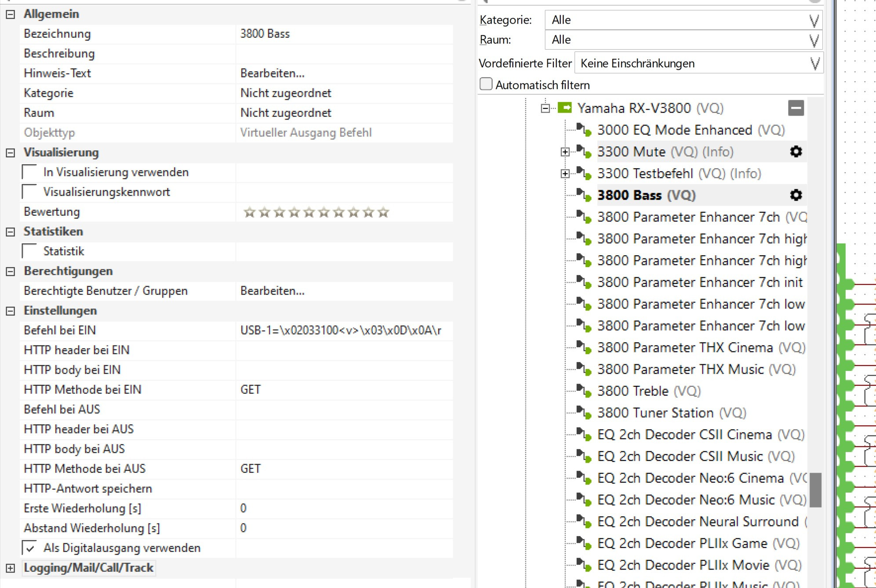
Task: Click Yamaha RX-V3800 green device icon
Action: click(564, 108)
